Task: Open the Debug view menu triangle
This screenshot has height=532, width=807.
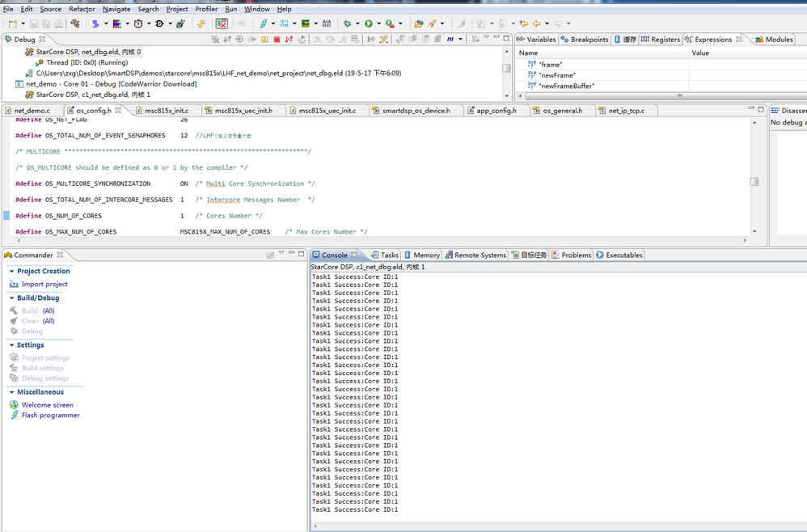Action: click(486, 37)
